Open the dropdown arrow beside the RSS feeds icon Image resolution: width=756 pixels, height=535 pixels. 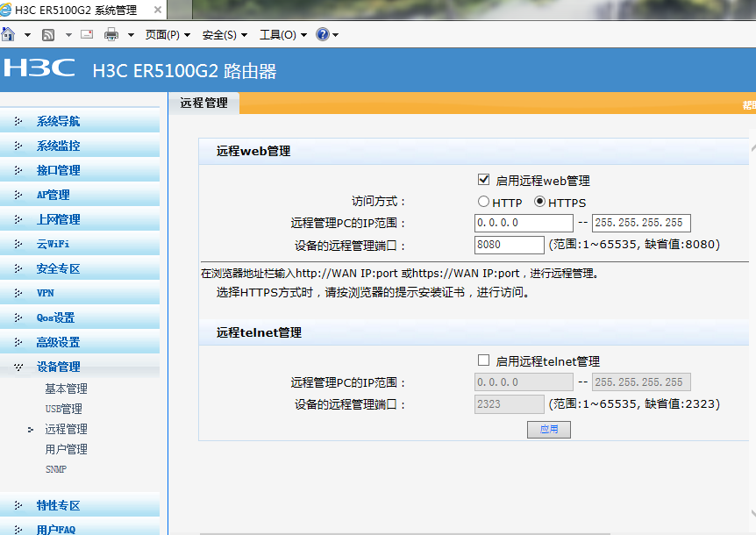(x=68, y=35)
